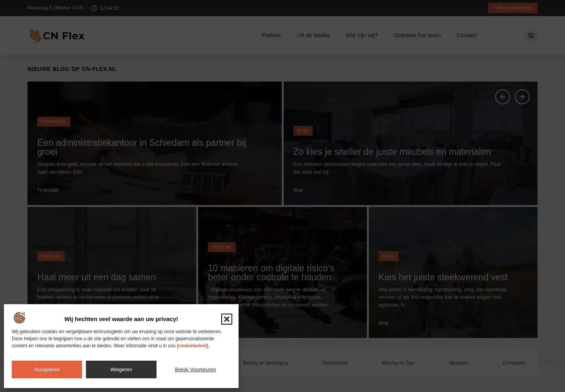Accept cookies with Accepteren button
The image size is (565, 392).
click(x=47, y=369)
